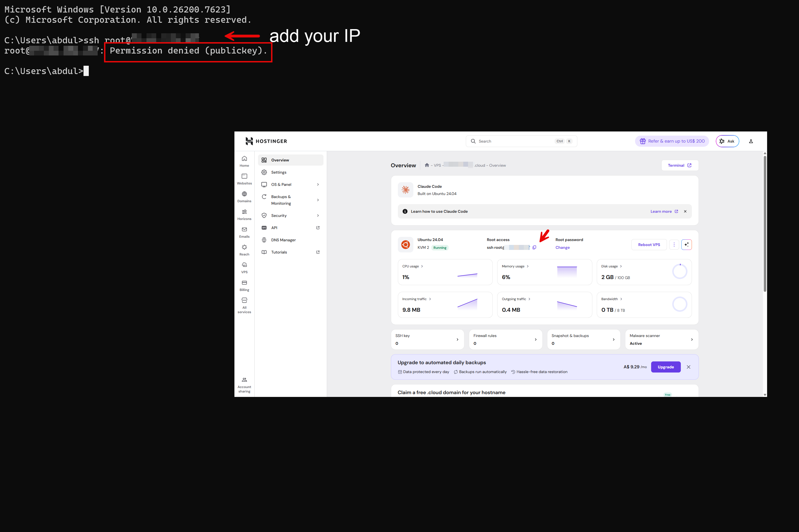Image resolution: width=799 pixels, height=532 pixels.
Task: Close the daily backups upgrade banner
Action: (688, 367)
